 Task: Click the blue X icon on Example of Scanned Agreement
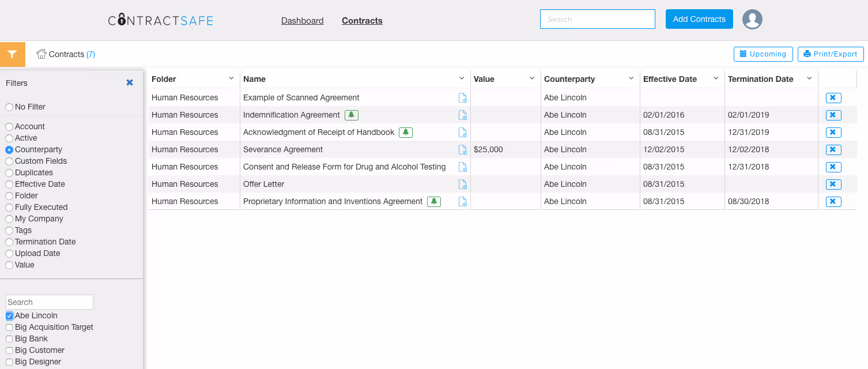click(833, 97)
